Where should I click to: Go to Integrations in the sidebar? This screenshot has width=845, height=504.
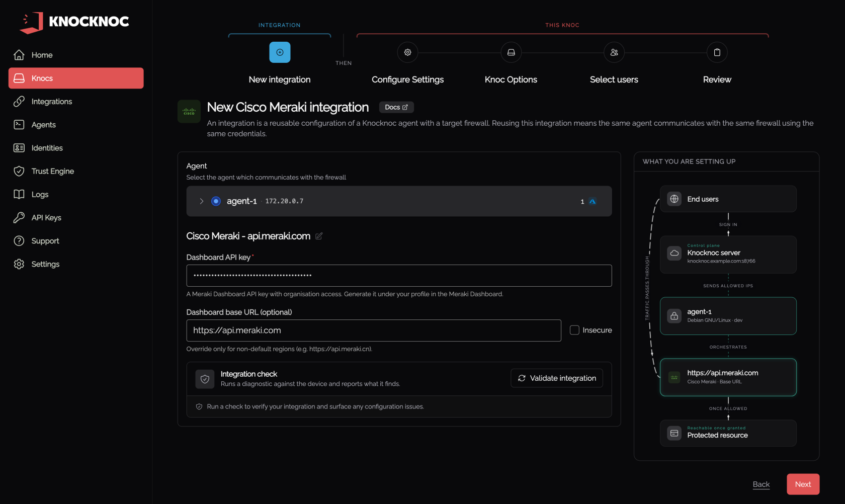click(76, 102)
